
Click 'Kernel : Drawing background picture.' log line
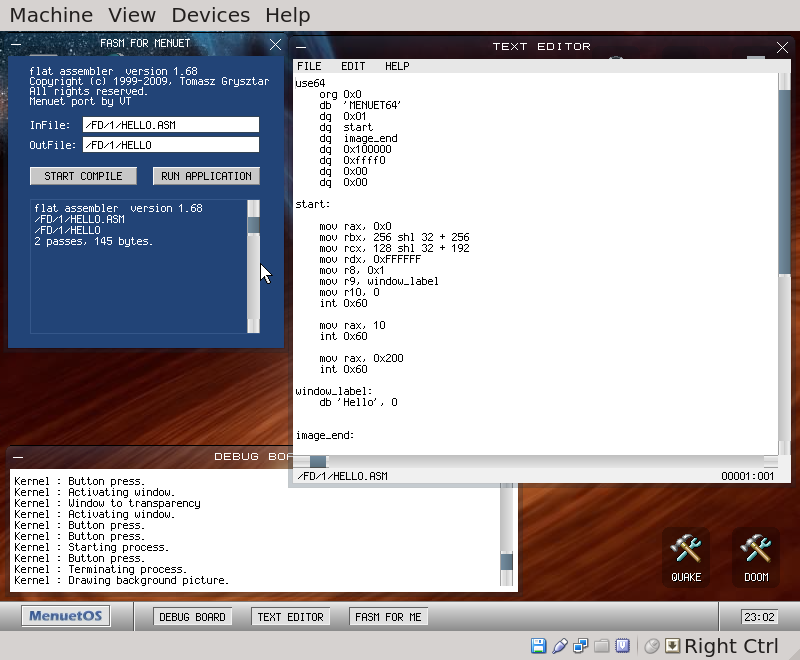point(121,580)
